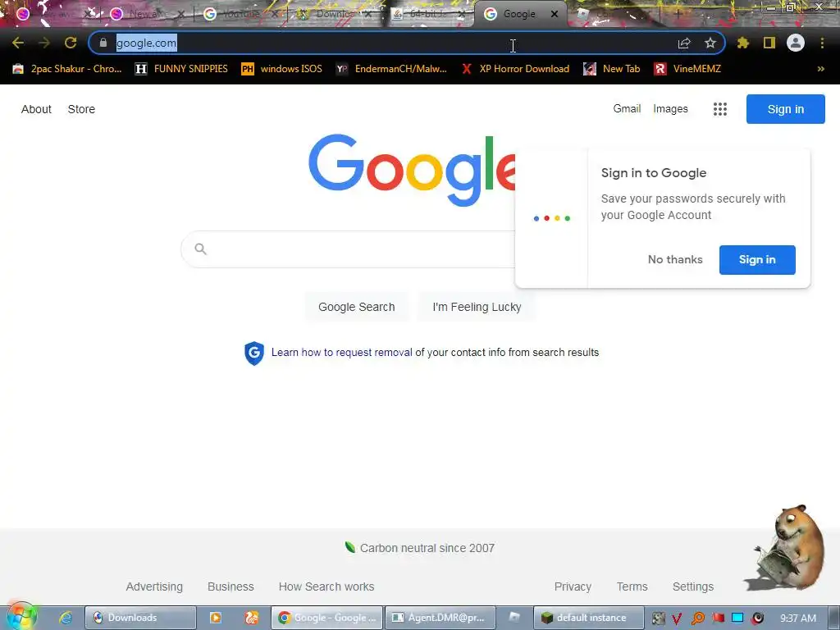Open the FUNNY SNIPPIES bookmark
The image size is (840, 630).
pyautogui.click(x=181, y=69)
